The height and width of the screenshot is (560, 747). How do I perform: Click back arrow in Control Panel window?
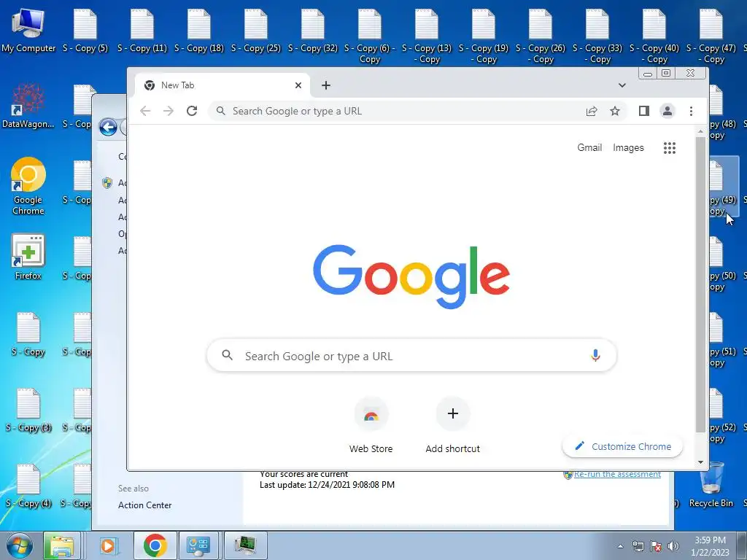[108, 127]
